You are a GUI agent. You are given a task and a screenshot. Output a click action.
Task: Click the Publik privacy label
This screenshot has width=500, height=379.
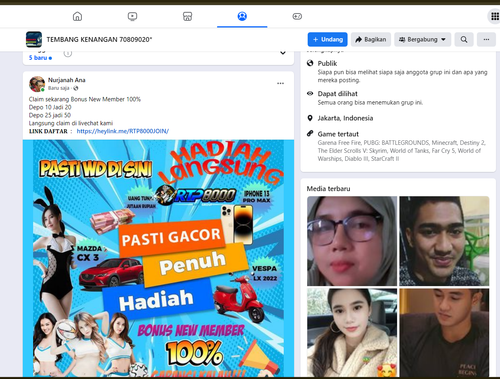click(x=327, y=63)
